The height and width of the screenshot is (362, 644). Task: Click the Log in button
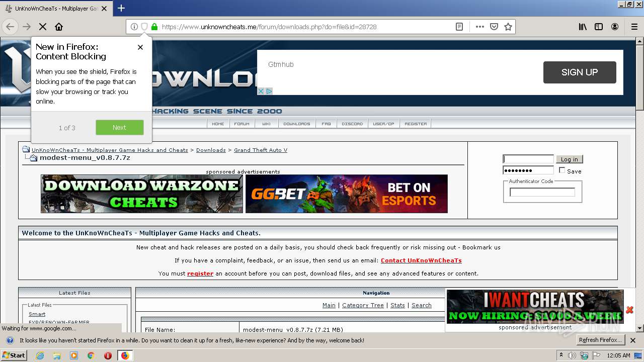(x=570, y=159)
